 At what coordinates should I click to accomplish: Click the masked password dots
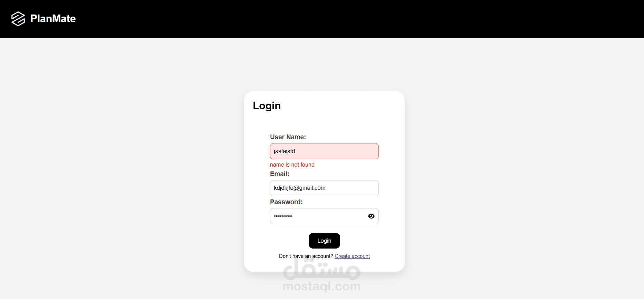click(283, 216)
